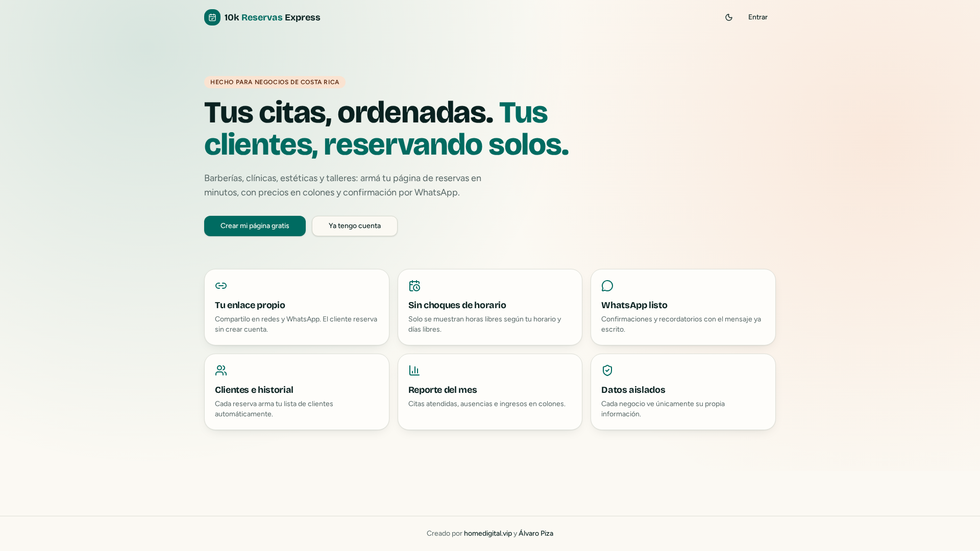Click Ya tengo cuenta button
Image resolution: width=980 pixels, height=551 pixels.
[x=355, y=226]
